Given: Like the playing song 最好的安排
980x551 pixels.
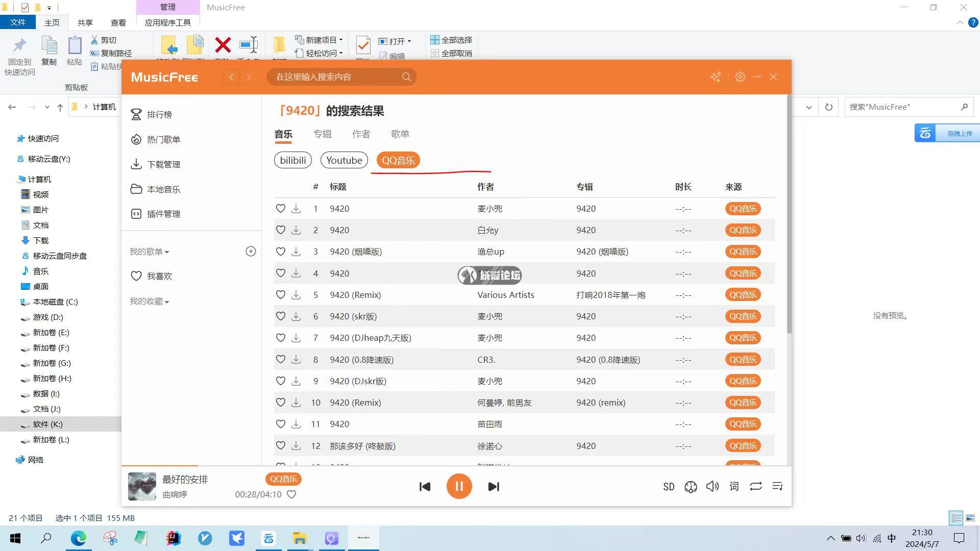Looking at the screenshot, I should (x=291, y=494).
